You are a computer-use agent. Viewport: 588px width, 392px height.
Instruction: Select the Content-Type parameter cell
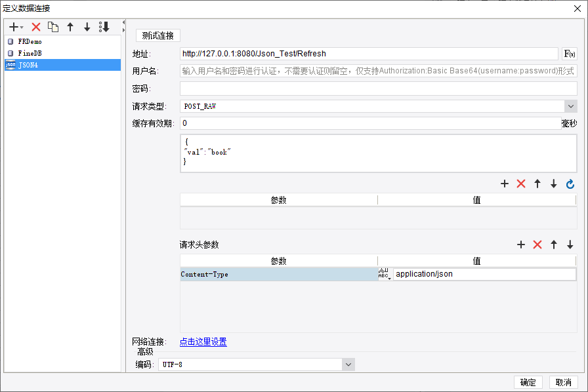tap(279, 274)
